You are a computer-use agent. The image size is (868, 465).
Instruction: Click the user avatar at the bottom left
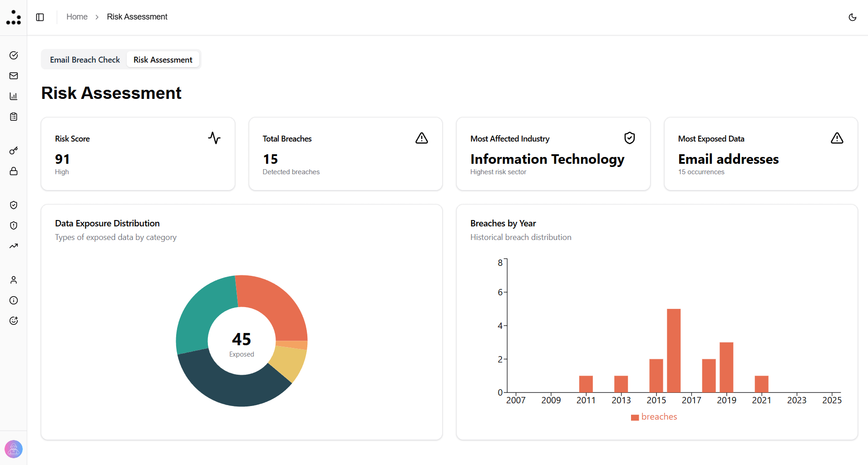coord(14,449)
